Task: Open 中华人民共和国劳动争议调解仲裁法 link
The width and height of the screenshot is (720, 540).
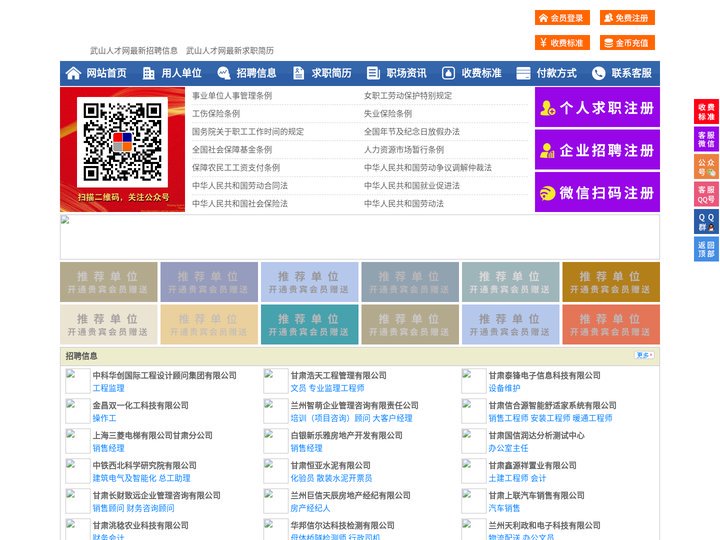Action: coord(428,168)
